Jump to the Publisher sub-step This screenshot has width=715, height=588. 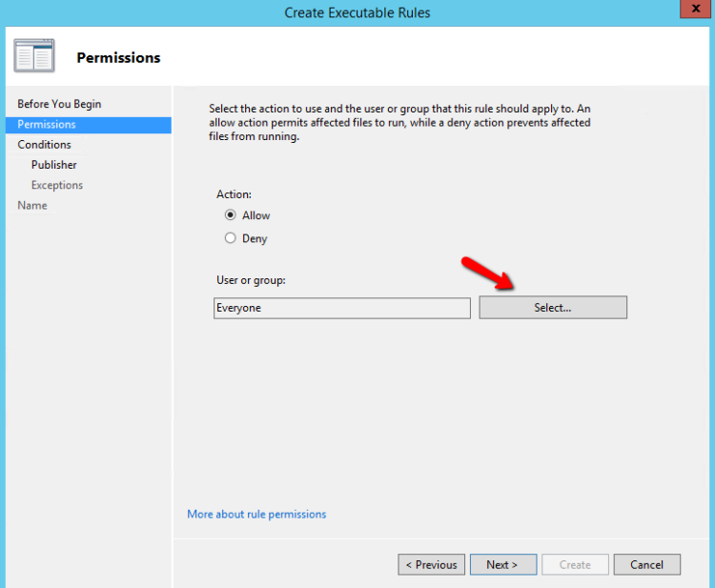click(x=53, y=165)
